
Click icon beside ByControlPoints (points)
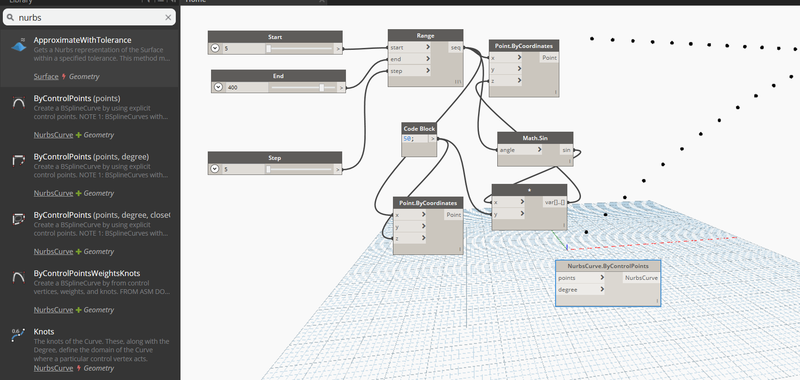[18, 103]
